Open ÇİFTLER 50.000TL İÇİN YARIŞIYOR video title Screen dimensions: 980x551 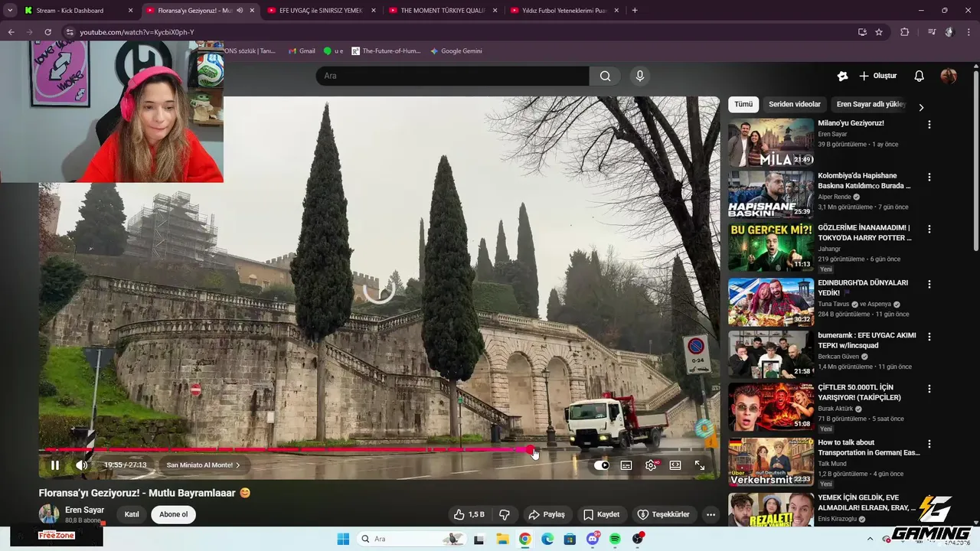pyautogui.click(x=859, y=393)
